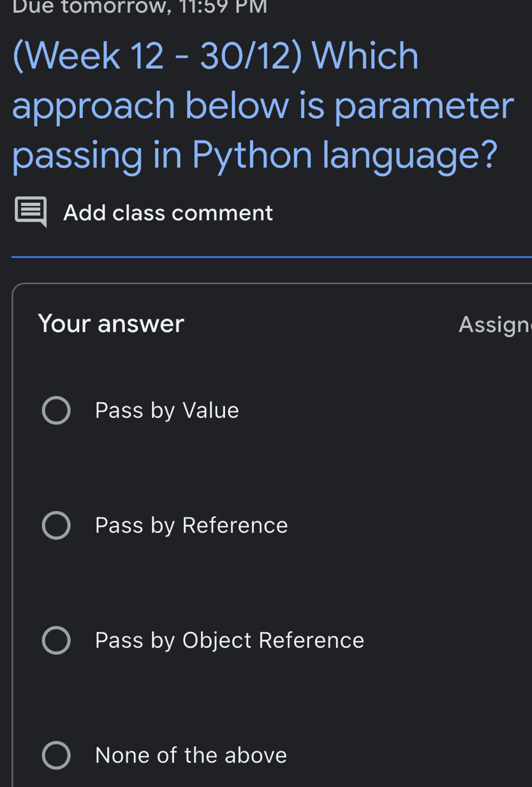Click "None of the above" label text
The height and width of the screenshot is (787, 532).
[x=191, y=754]
